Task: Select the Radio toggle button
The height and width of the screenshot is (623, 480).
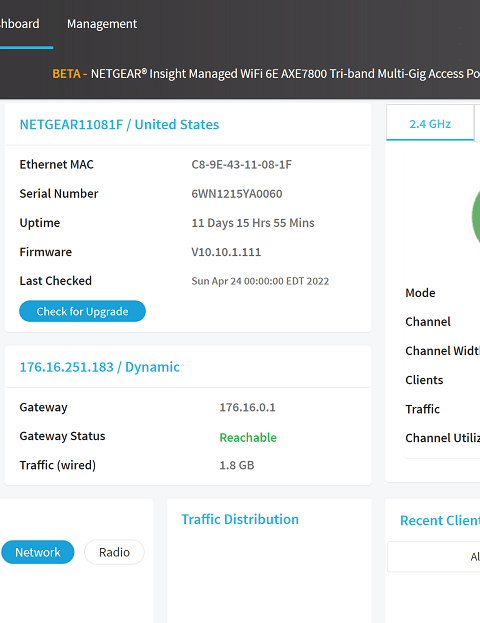Action: point(114,552)
